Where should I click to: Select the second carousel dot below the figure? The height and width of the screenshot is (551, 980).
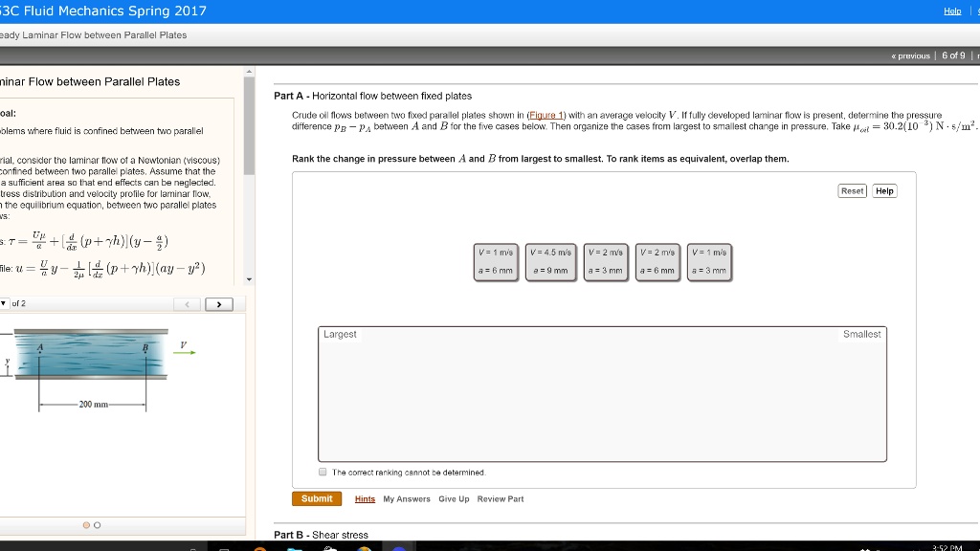[95, 525]
